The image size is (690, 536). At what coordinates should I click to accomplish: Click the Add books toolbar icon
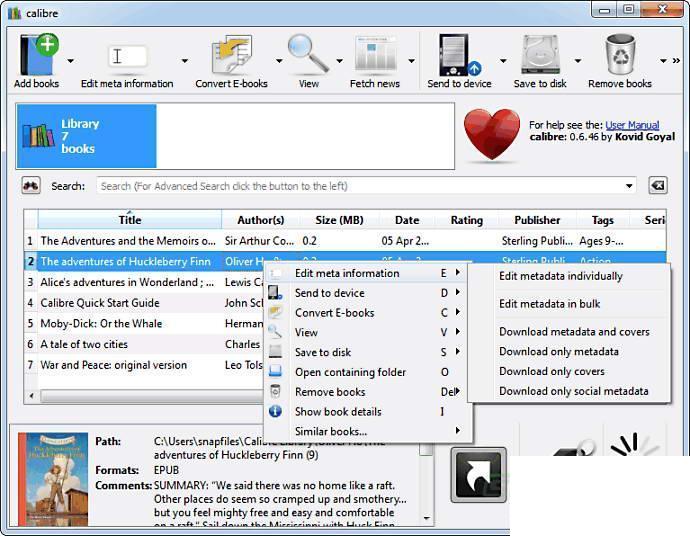(x=38, y=55)
